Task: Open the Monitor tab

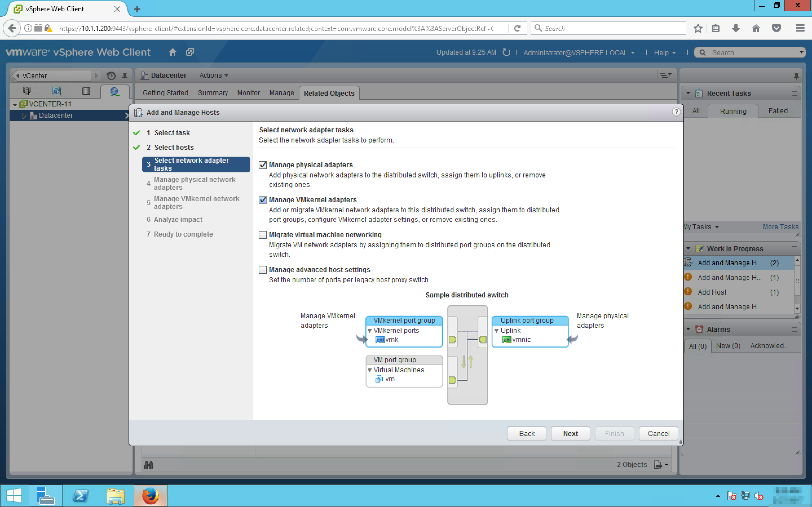Action: pos(248,93)
